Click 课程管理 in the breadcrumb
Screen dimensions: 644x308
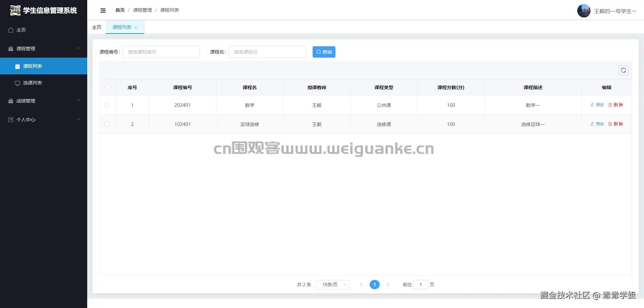click(x=143, y=10)
